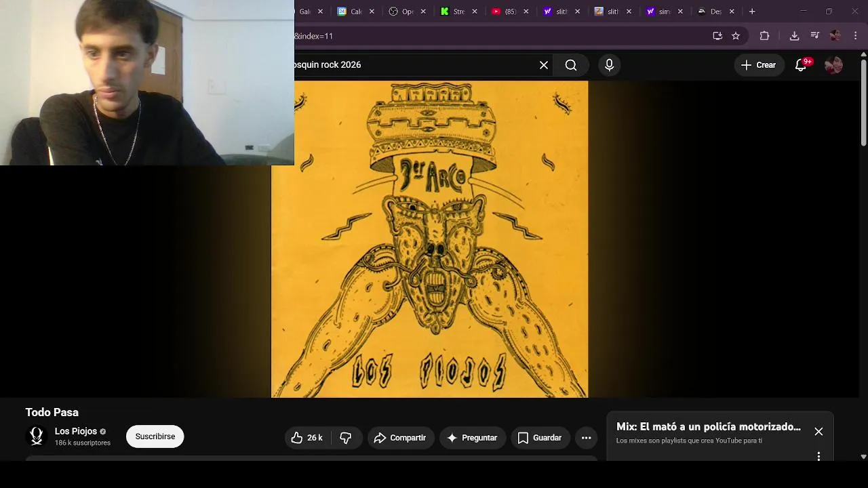
Task: Install app icon in address bar
Action: coord(717,36)
